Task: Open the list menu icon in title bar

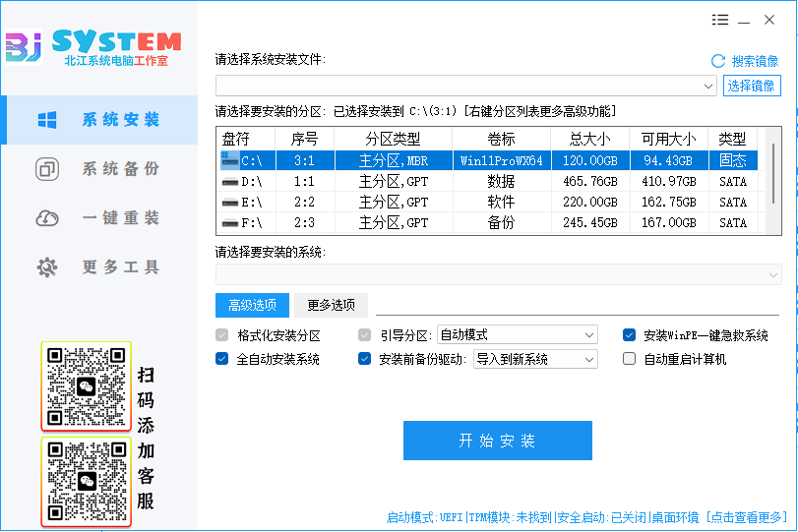Action: click(719, 20)
